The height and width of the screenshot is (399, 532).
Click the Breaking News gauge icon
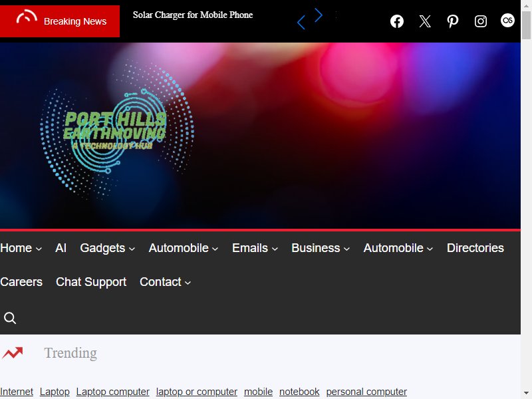(x=27, y=17)
